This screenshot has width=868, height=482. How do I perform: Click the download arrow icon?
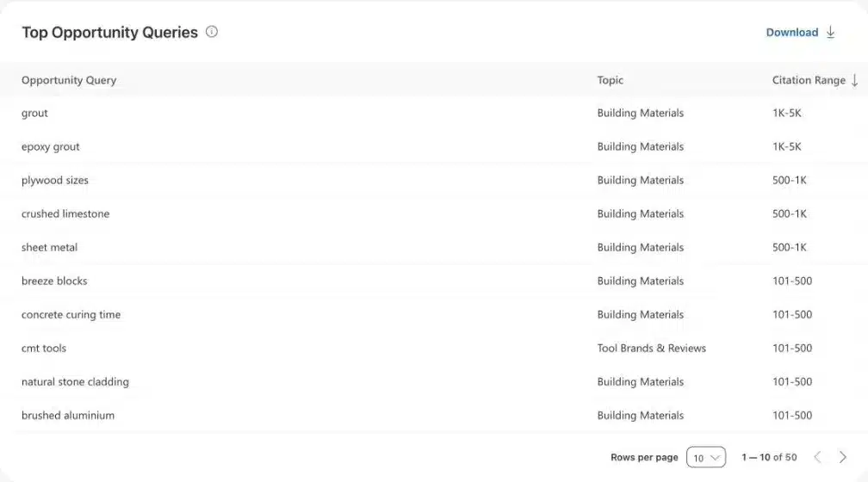pyautogui.click(x=830, y=32)
